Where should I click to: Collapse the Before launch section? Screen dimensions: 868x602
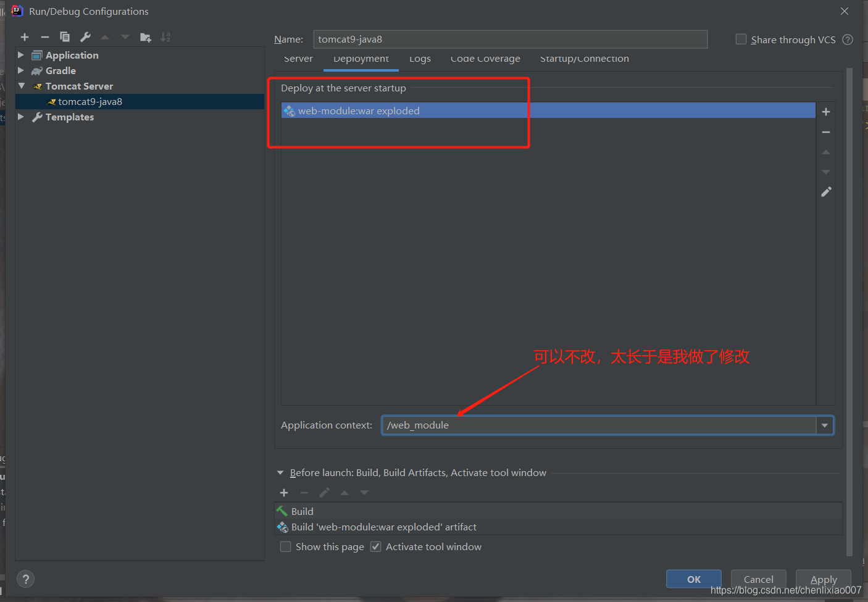[x=280, y=473]
